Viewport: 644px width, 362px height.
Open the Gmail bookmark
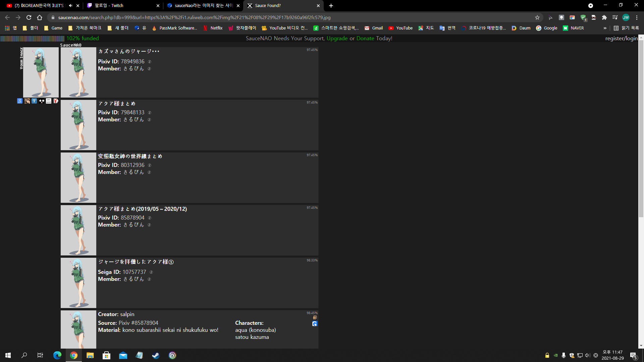(x=374, y=28)
